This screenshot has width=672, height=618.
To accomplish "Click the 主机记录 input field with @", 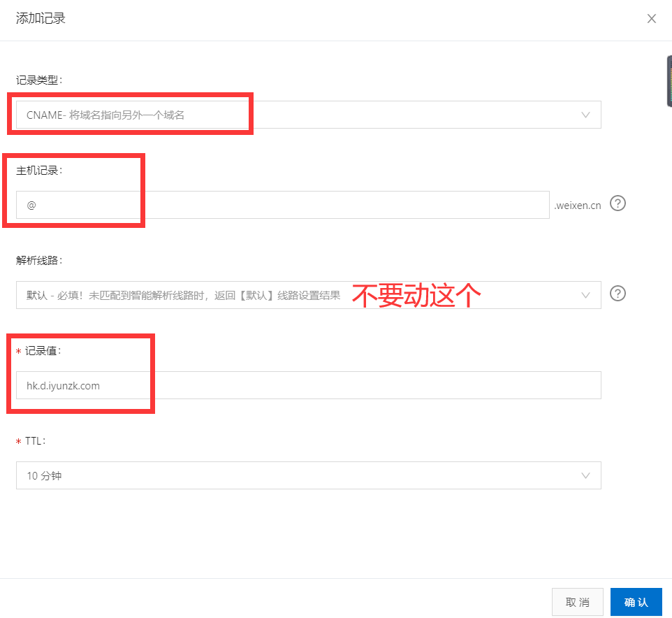I will pos(283,205).
